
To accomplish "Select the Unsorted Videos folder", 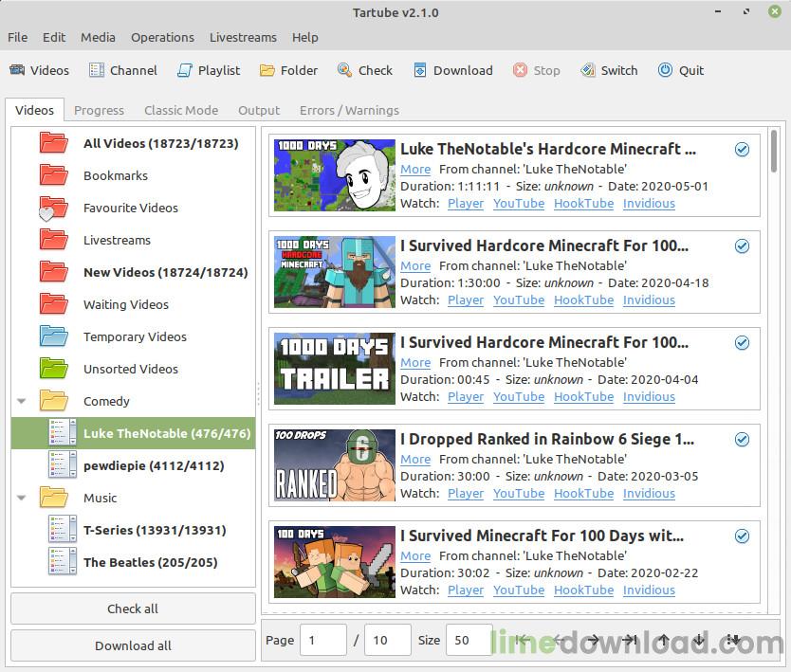I will pyautogui.click(x=133, y=369).
